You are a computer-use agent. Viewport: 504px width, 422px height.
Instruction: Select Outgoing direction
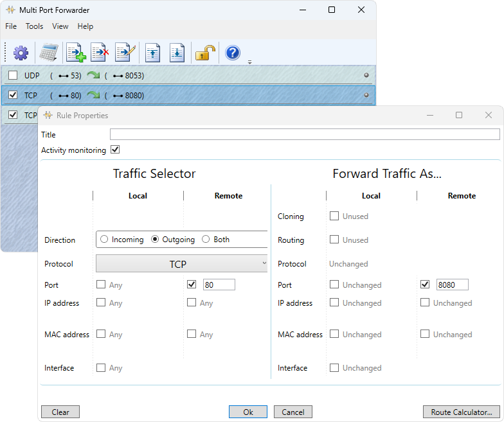click(155, 239)
